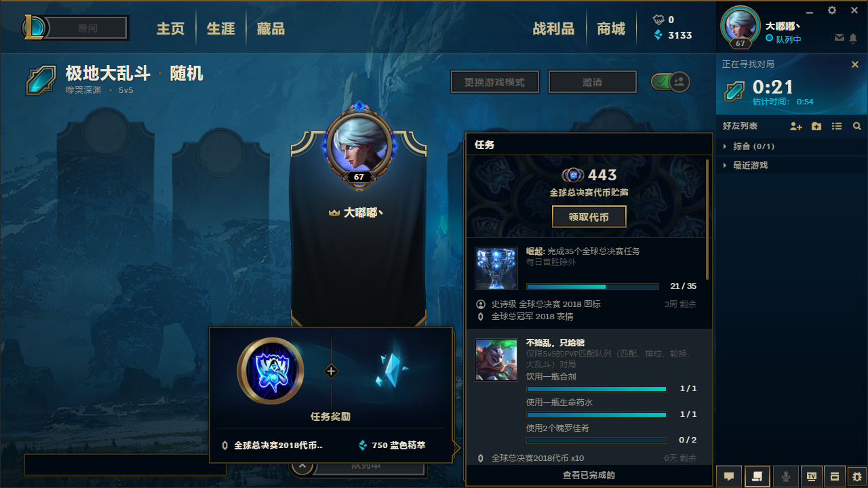The height and width of the screenshot is (488, 868).
Task: Toggle friend list sort view icon
Action: coord(837,126)
